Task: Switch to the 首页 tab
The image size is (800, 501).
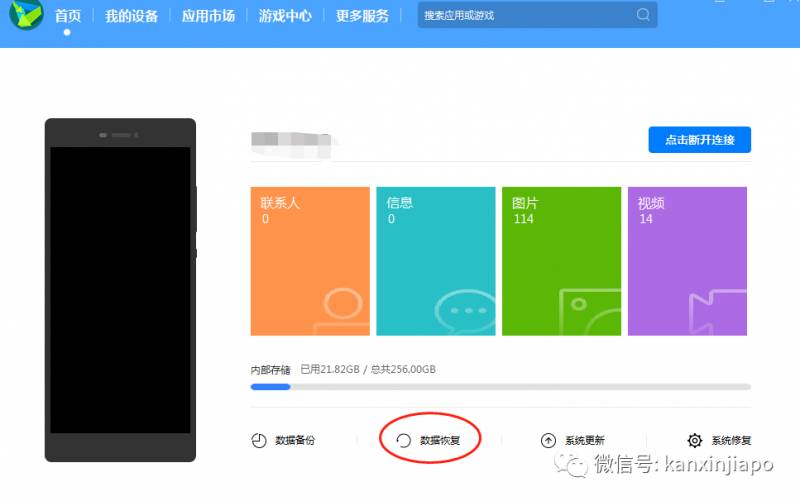Action: [68, 16]
